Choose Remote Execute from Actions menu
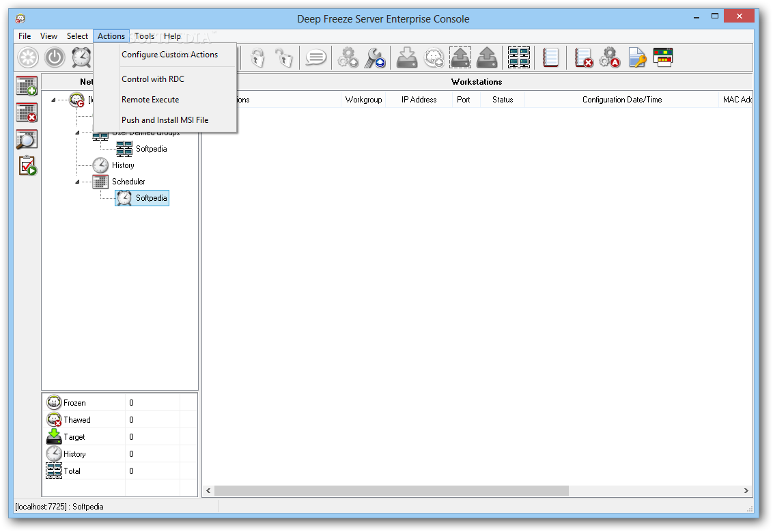Image resolution: width=773 pixels, height=532 pixels. (x=165, y=100)
